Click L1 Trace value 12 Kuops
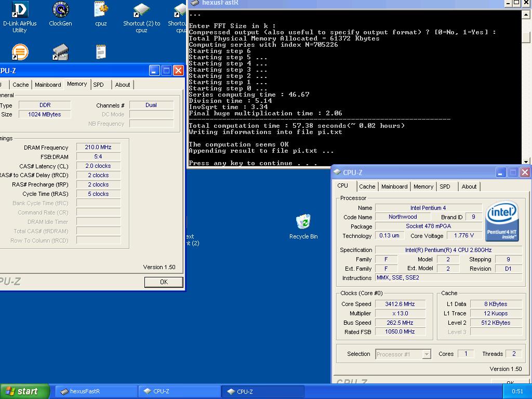This screenshot has height=399, width=532. [x=496, y=313]
